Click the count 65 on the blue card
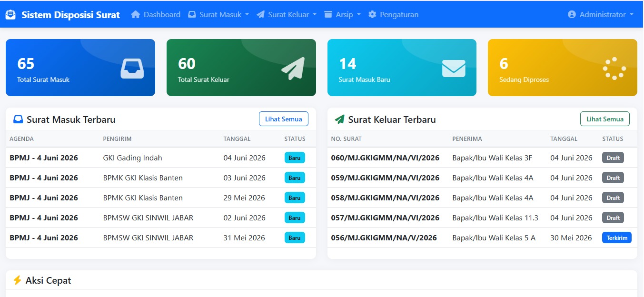 (x=26, y=64)
